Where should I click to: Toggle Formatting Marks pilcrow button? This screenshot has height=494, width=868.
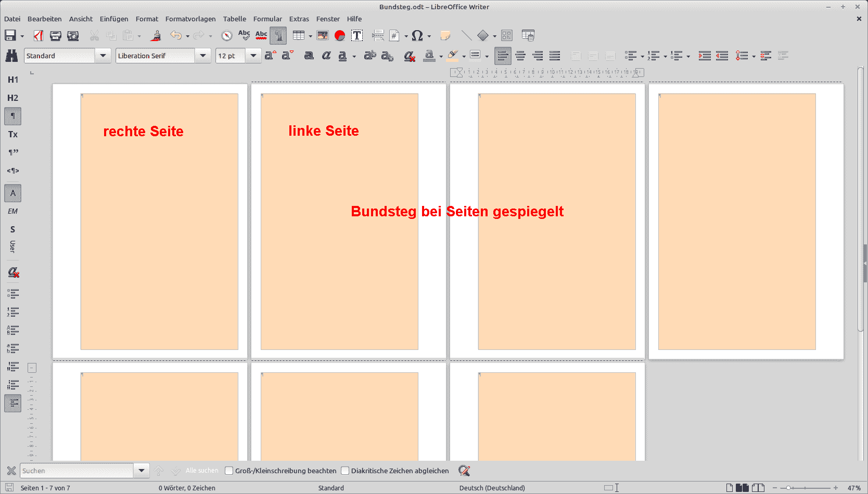pos(278,35)
